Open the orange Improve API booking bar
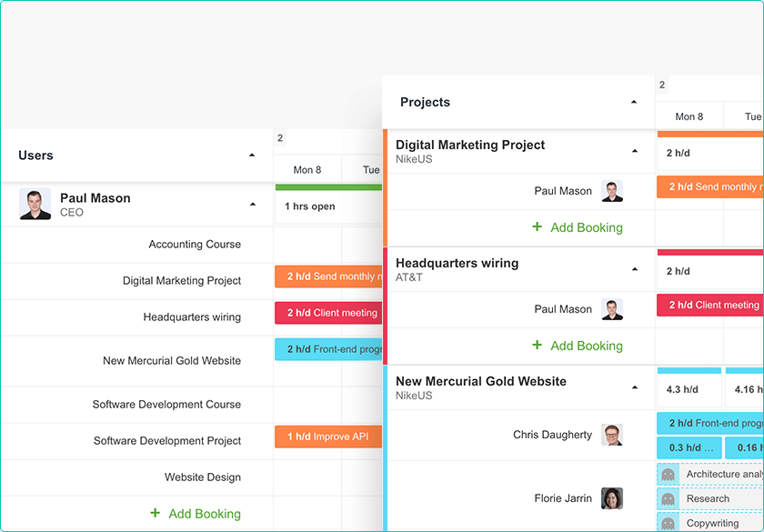 (327, 437)
